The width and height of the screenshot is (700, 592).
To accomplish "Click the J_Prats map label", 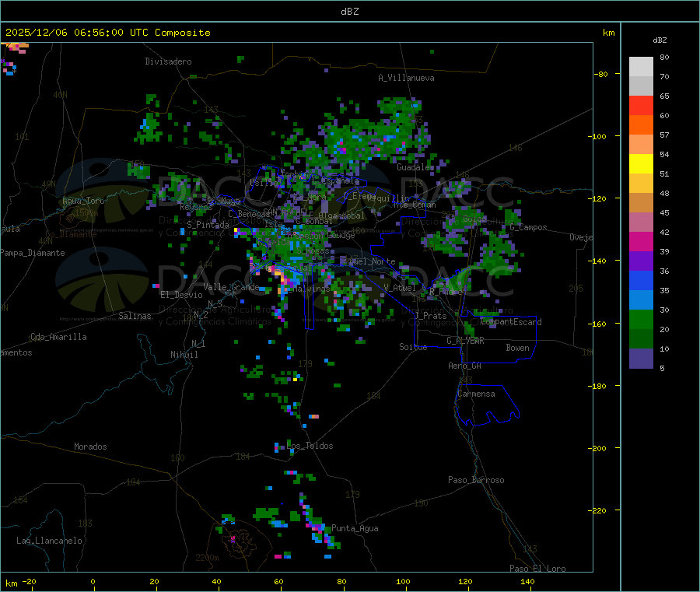I will point(430,316).
